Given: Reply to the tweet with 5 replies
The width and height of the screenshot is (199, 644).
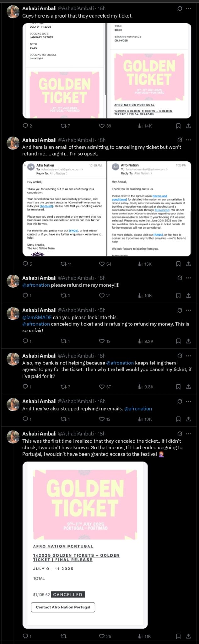Looking at the screenshot, I should point(25,264).
